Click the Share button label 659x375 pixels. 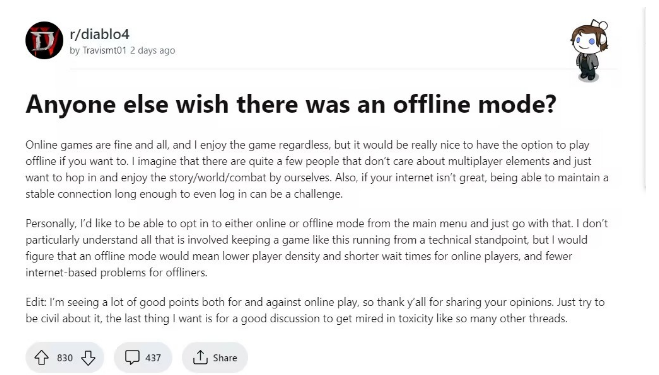click(x=225, y=358)
